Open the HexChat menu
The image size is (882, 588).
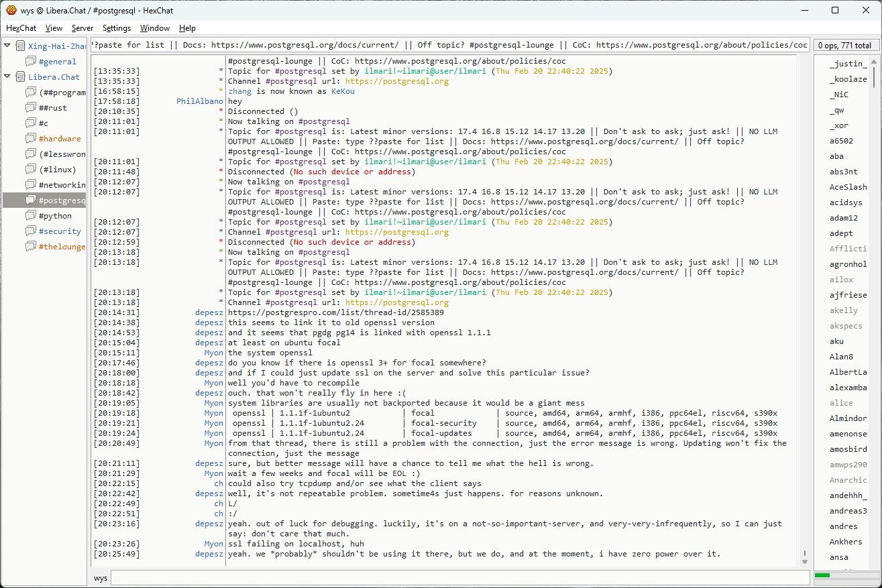[21, 28]
